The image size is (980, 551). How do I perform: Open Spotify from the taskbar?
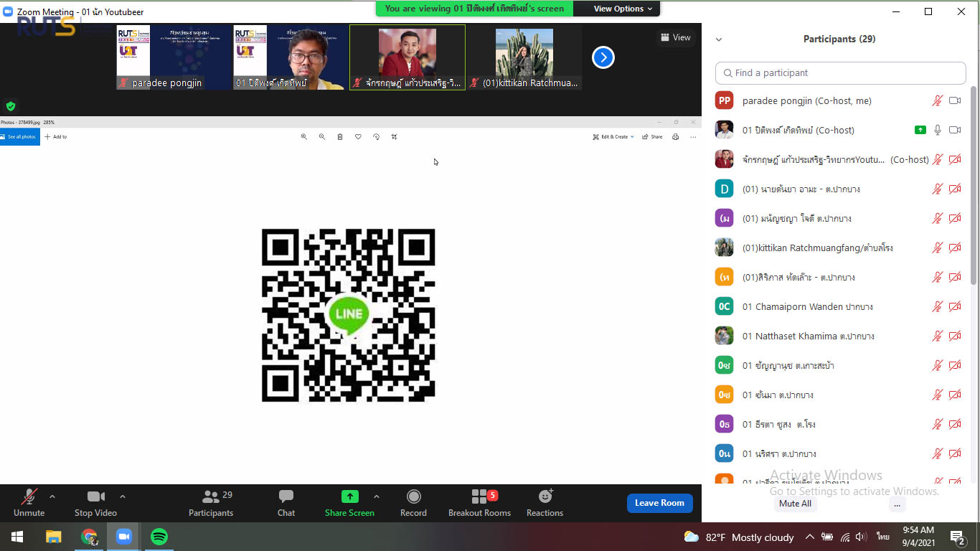point(159,537)
